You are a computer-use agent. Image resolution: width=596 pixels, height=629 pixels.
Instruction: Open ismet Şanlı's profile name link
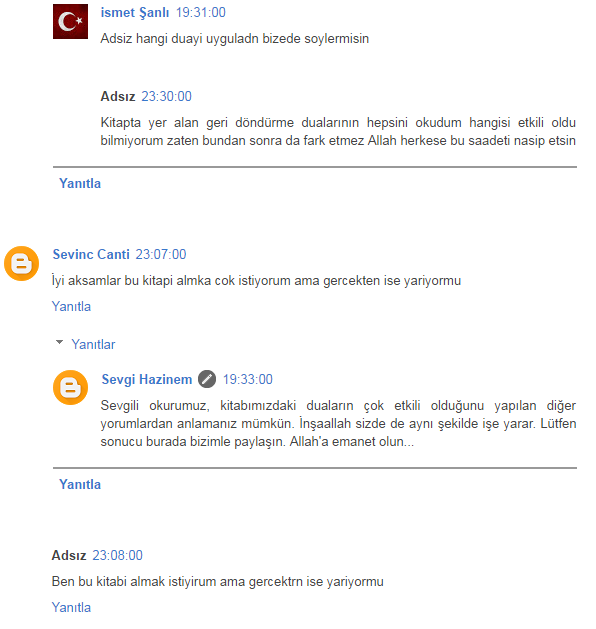tap(135, 12)
